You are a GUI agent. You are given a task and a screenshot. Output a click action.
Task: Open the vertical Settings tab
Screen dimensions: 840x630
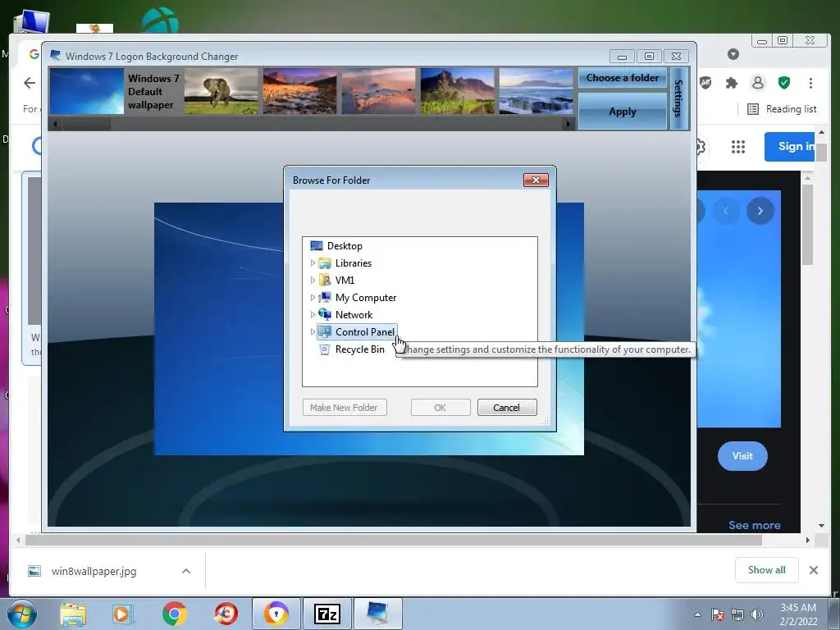pos(679,98)
